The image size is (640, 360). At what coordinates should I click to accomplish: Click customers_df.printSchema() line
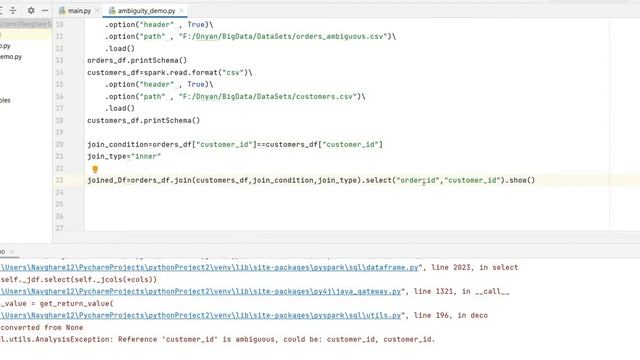click(143, 120)
